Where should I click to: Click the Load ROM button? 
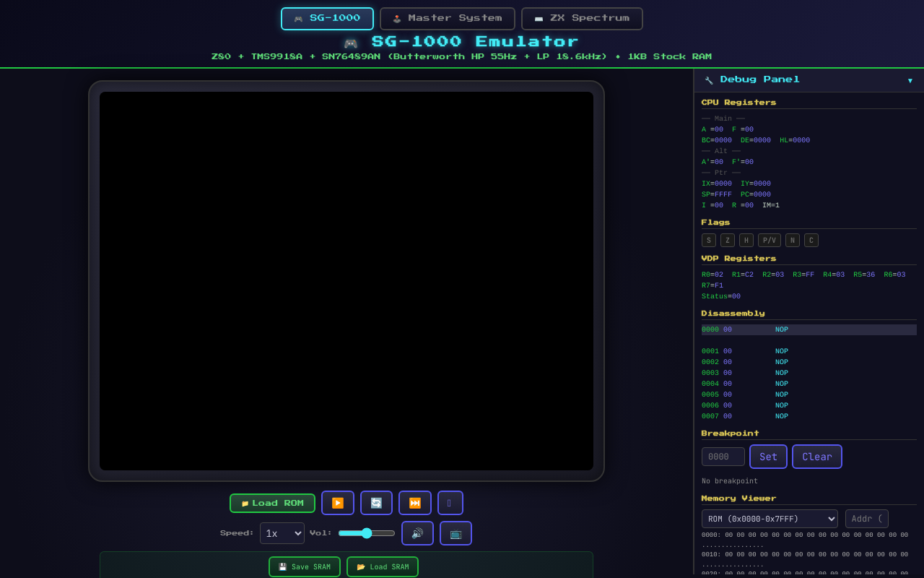pos(272,503)
